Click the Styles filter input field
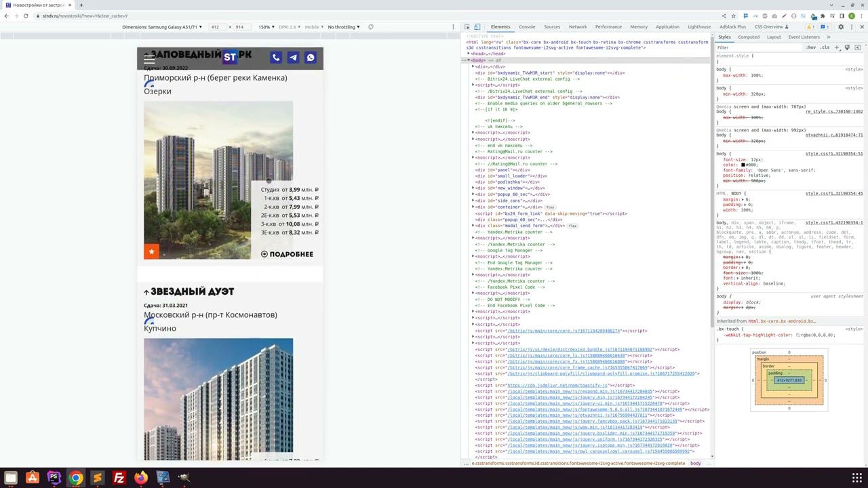The image size is (868, 488). click(758, 47)
